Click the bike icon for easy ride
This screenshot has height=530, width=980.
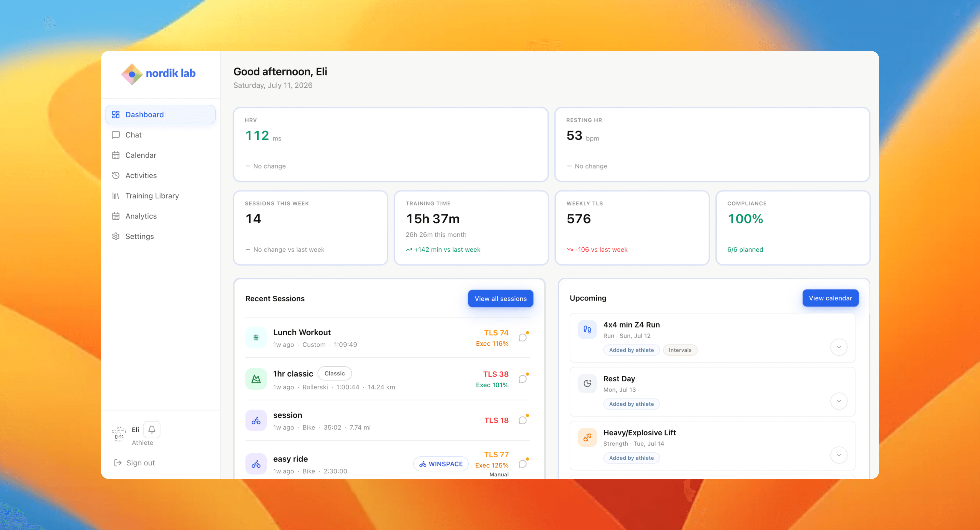pos(256,464)
